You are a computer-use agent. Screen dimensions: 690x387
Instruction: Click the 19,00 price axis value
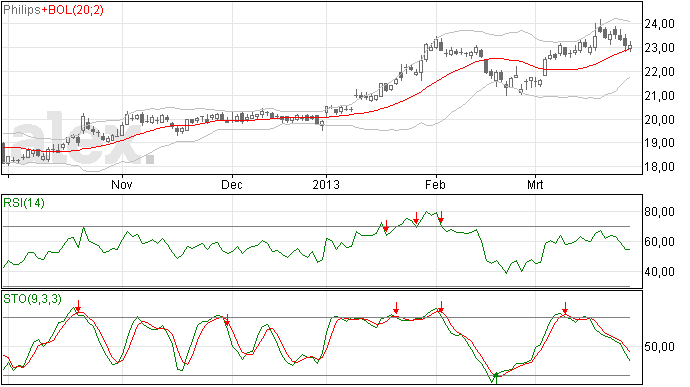click(659, 143)
